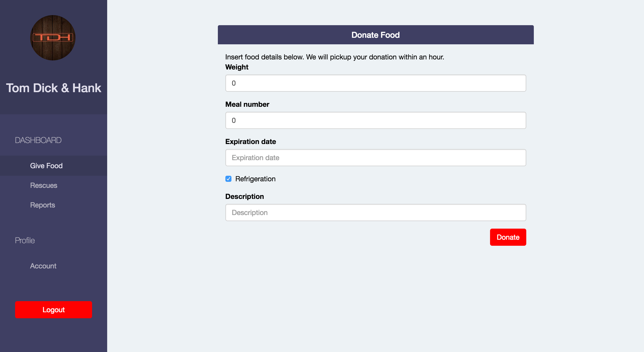This screenshot has width=644, height=352.
Task: Click the Weight field label
Action: pyautogui.click(x=237, y=67)
